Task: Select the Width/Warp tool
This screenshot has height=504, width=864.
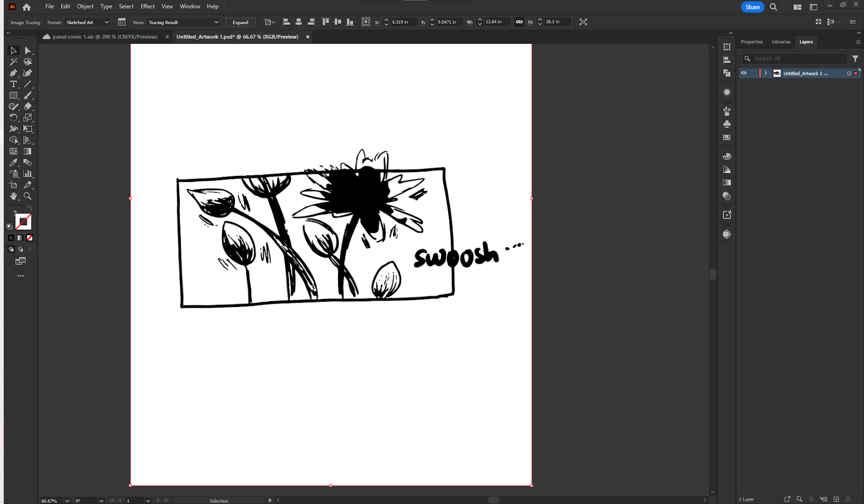Action: coord(13,129)
